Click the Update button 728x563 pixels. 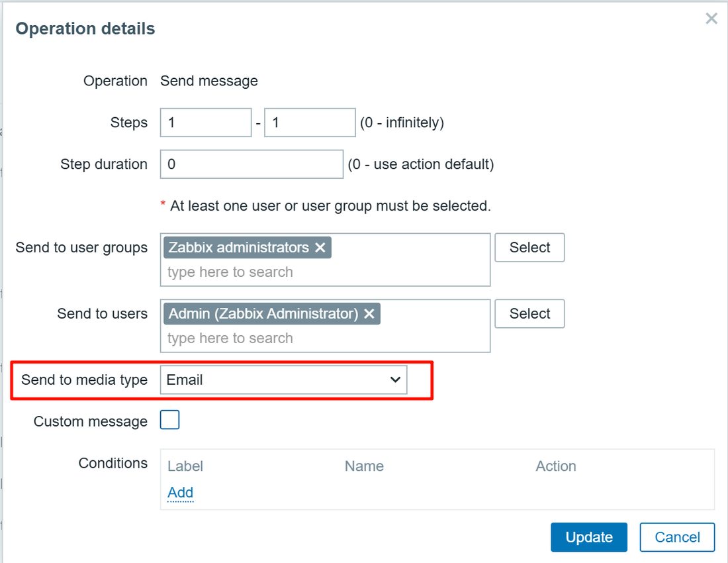click(589, 537)
